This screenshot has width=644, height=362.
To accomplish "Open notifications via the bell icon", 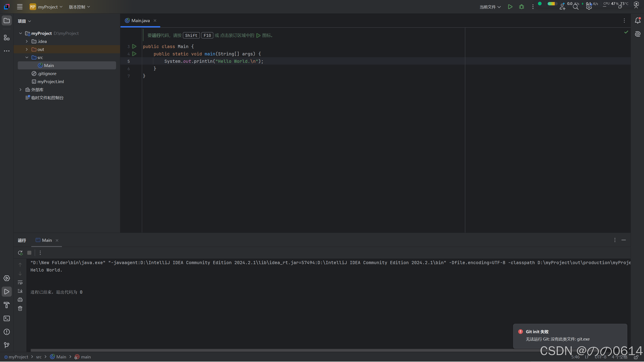I will (x=638, y=21).
